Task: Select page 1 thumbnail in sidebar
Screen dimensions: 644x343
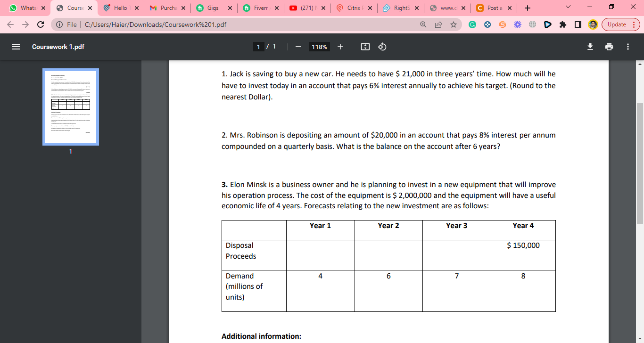Action: coord(70,107)
